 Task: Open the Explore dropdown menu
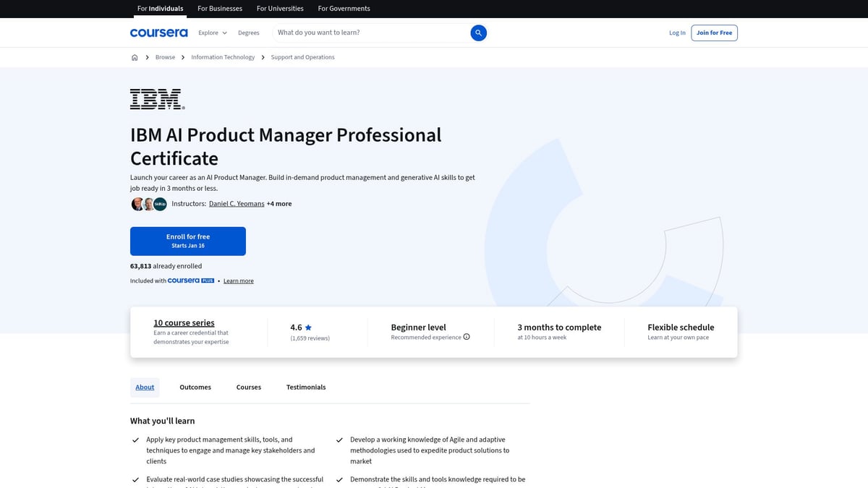click(x=213, y=33)
